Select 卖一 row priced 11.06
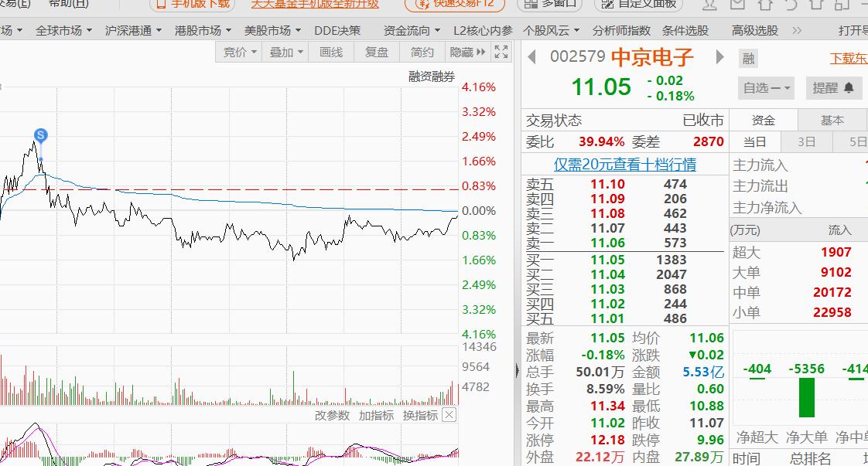This screenshot has height=466, width=868. click(624, 243)
